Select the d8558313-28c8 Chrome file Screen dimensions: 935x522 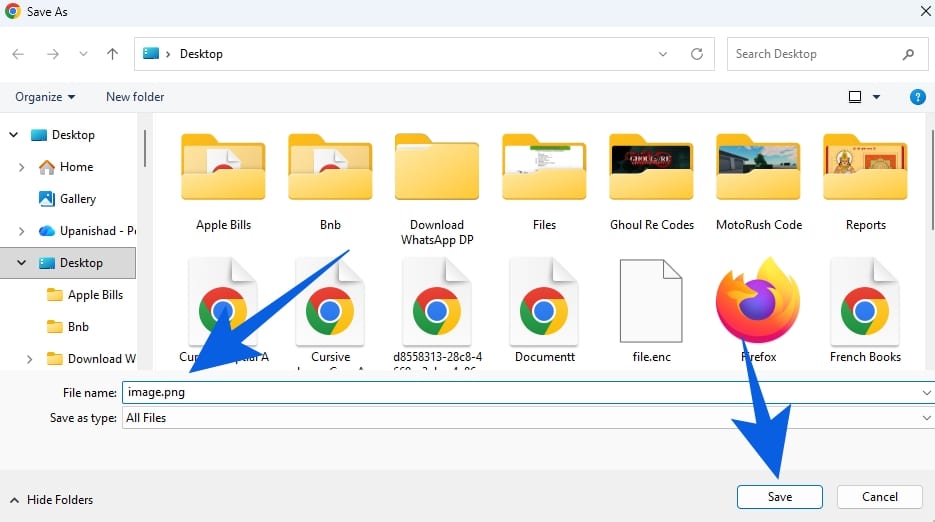(436, 311)
